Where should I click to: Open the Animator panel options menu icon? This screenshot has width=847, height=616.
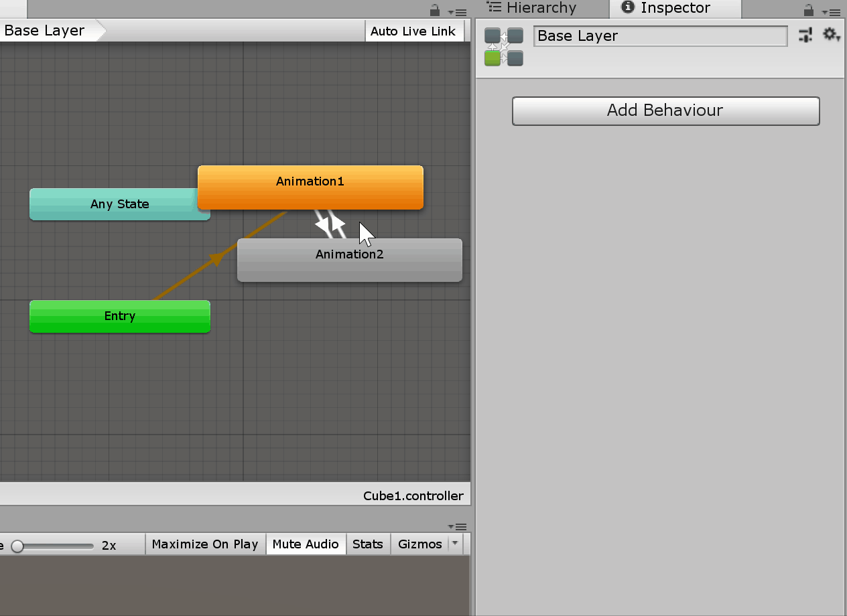(458, 11)
